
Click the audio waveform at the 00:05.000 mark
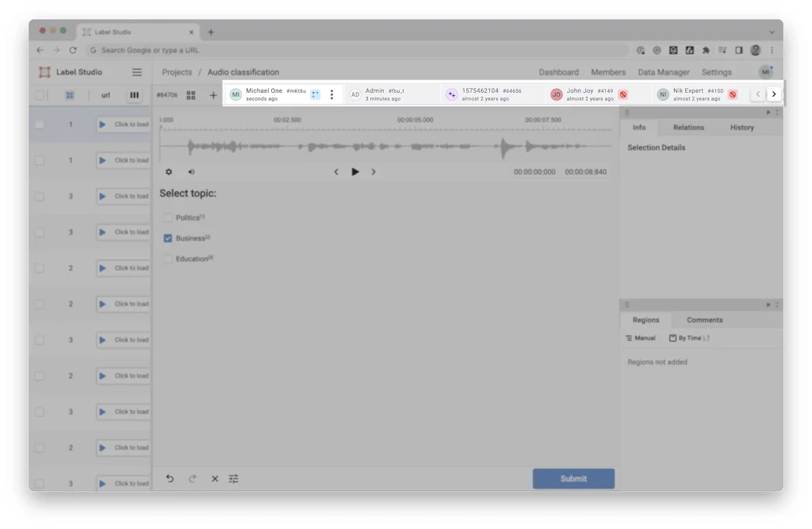(x=415, y=147)
